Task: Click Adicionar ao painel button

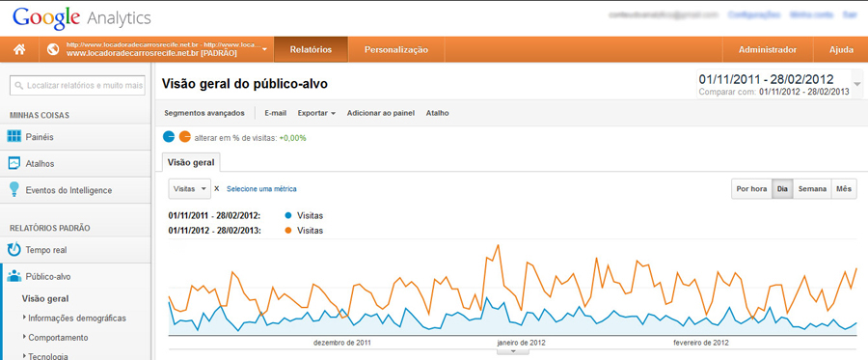Action: pyautogui.click(x=381, y=113)
